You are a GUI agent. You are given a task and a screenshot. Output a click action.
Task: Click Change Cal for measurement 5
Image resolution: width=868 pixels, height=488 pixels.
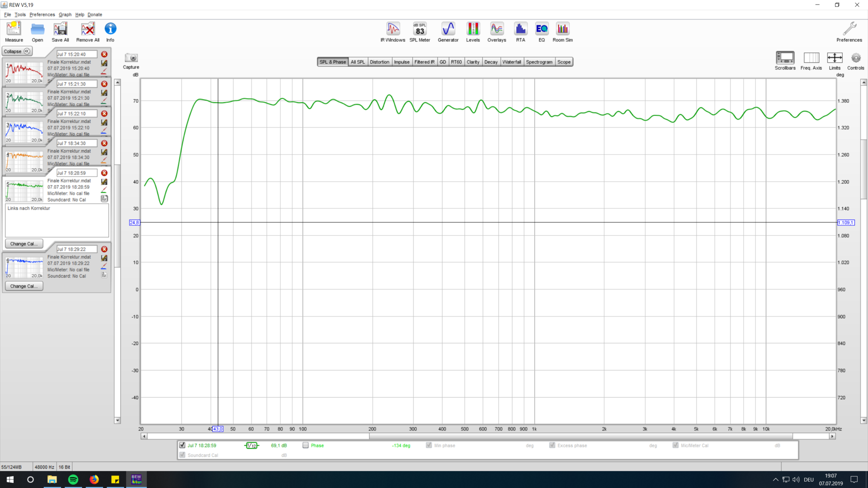(24, 244)
